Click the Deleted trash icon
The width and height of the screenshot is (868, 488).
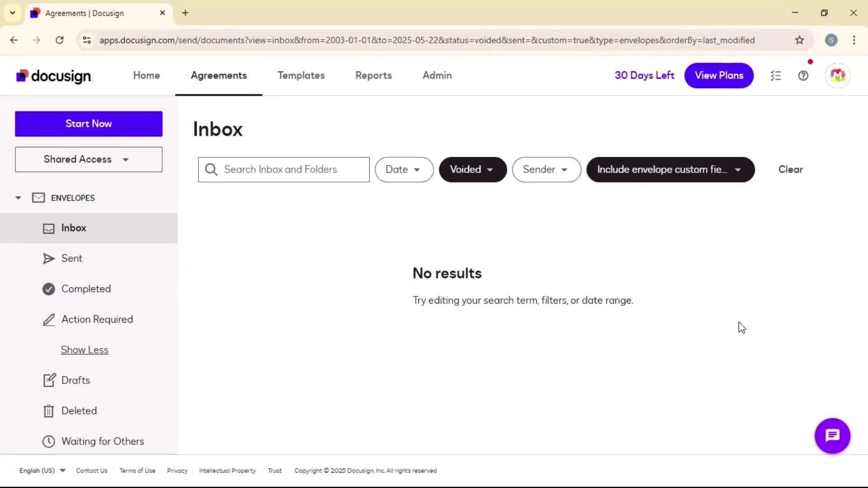pos(48,411)
